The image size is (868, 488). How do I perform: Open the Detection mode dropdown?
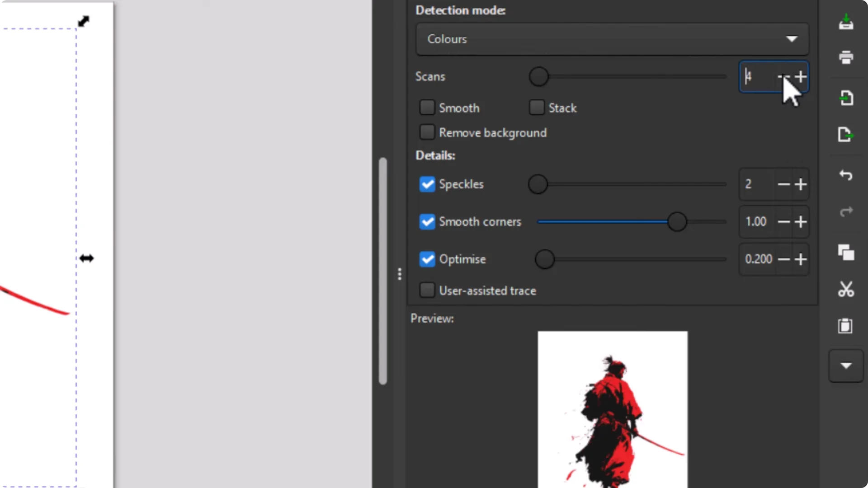pyautogui.click(x=611, y=39)
